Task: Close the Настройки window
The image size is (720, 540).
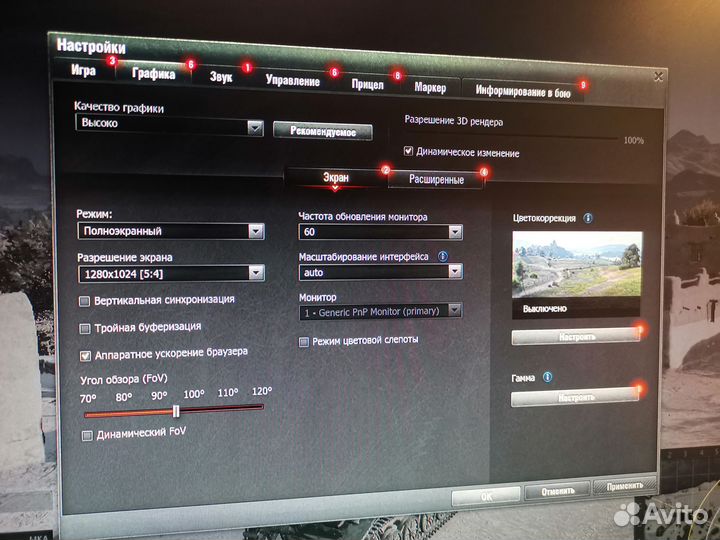Action: pos(658,77)
